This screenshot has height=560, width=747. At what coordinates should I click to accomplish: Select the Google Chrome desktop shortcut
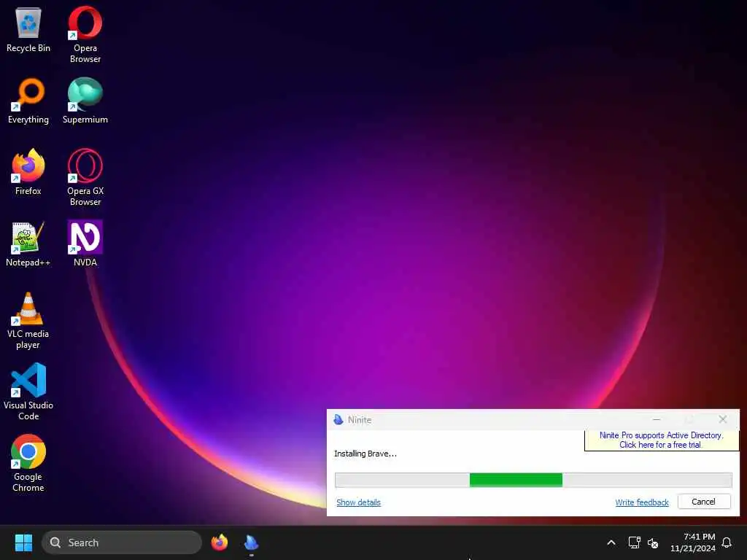point(28,463)
